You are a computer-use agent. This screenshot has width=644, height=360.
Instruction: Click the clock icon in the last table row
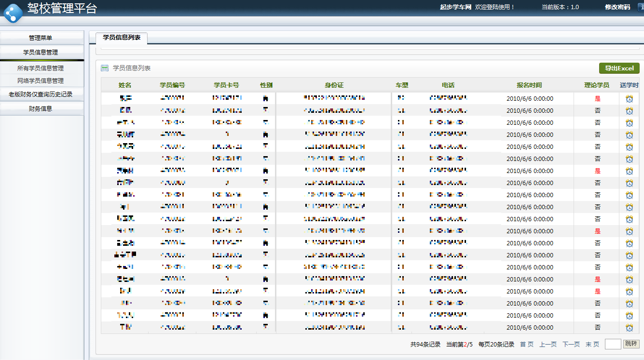coord(630,328)
